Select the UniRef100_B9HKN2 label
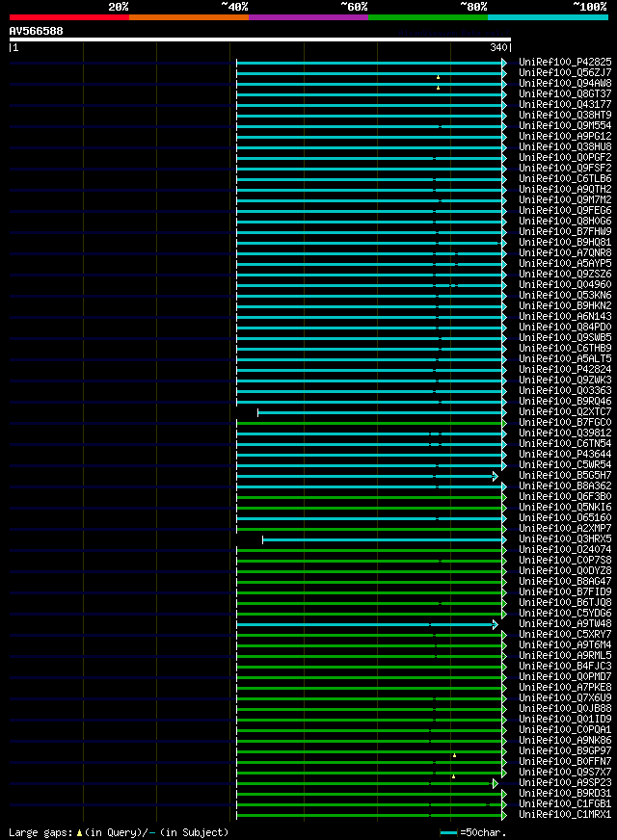Image resolution: width=617 pixels, height=840 pixels. (565, 306)
